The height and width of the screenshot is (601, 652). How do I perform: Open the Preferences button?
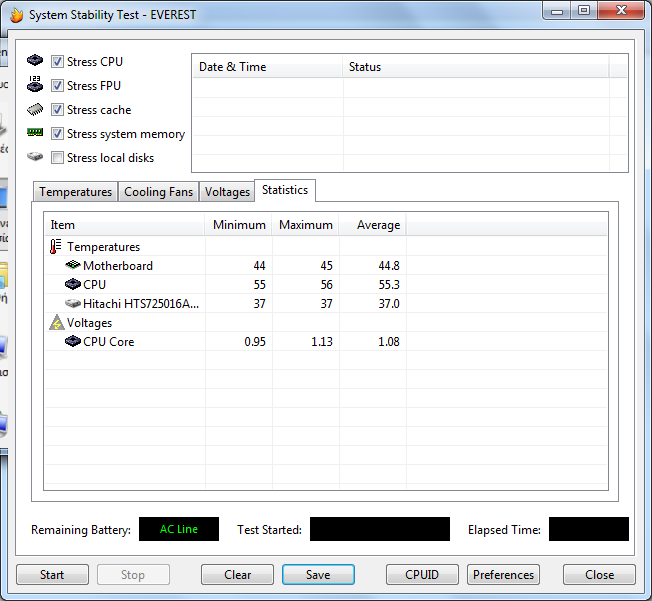(x=503, y=575)
